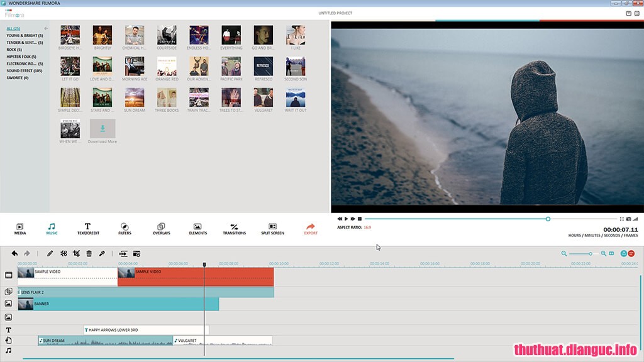Start recording a voiceover with microphone icon
The image size is (644, 362).
pos(102,254)
